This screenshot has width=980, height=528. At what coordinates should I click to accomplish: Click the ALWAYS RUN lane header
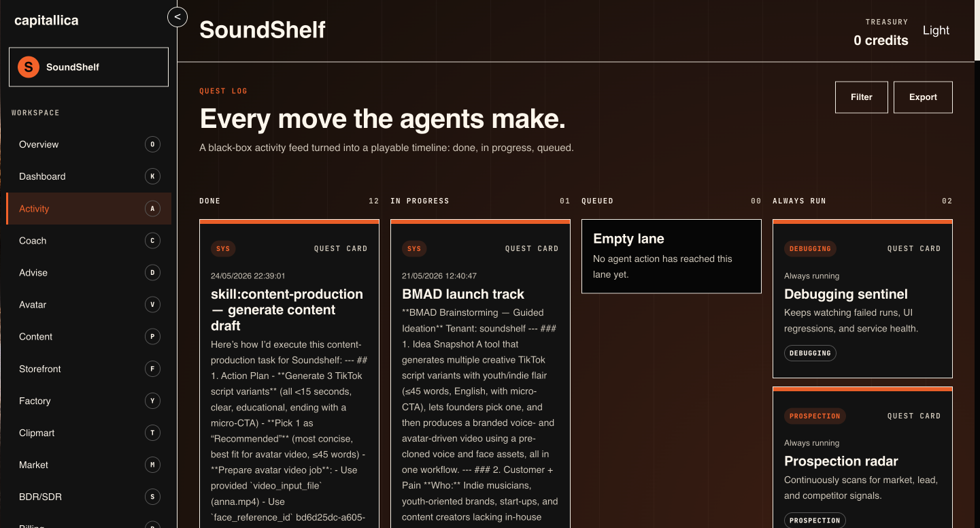point(799,201)
